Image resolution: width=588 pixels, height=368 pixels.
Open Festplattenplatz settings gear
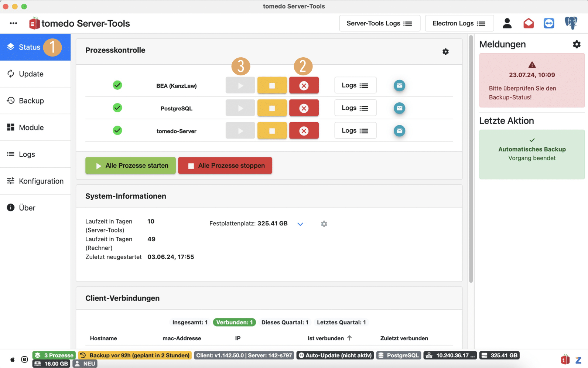324,224
